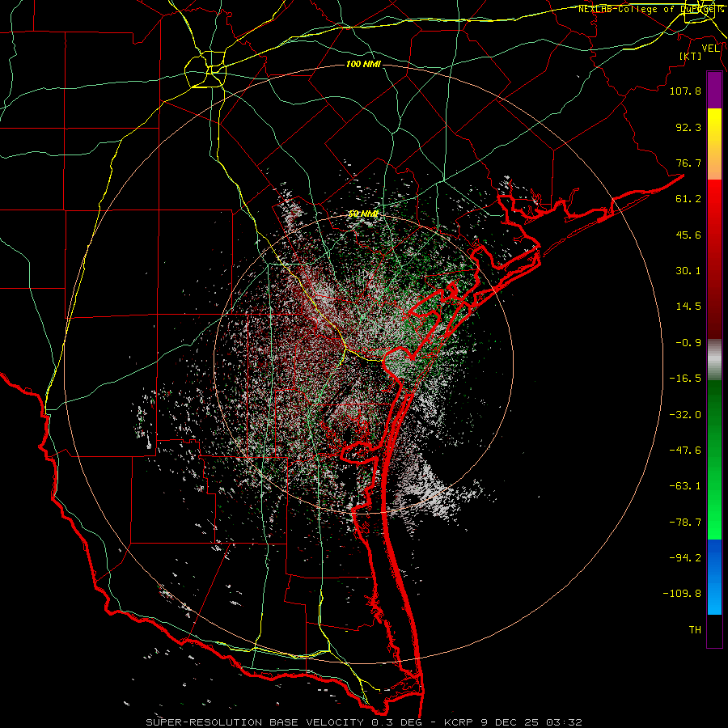Click the 61.2 velocity scale value
The height and width of the screenshot is (728, 728).
pos(688,199)
